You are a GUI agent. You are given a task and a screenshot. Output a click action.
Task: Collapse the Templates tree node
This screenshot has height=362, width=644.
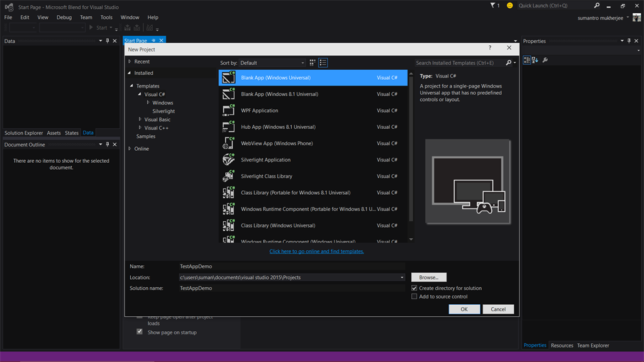132,85
